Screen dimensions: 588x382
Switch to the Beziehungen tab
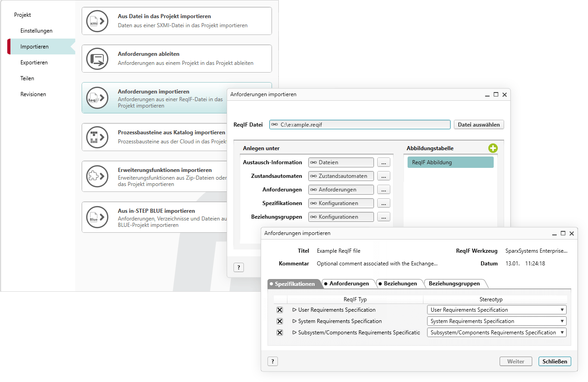click(x=399, y=284)
